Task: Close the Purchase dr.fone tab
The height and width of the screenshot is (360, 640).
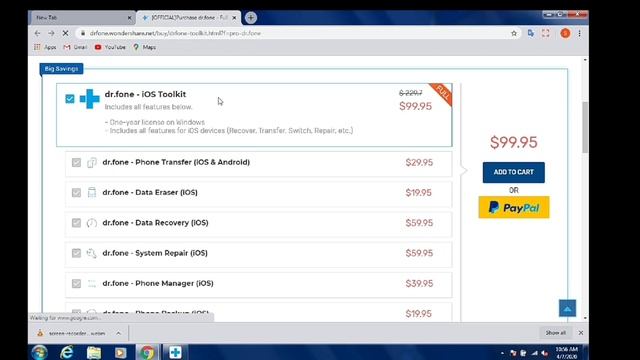Action: [x=234, y=18]
